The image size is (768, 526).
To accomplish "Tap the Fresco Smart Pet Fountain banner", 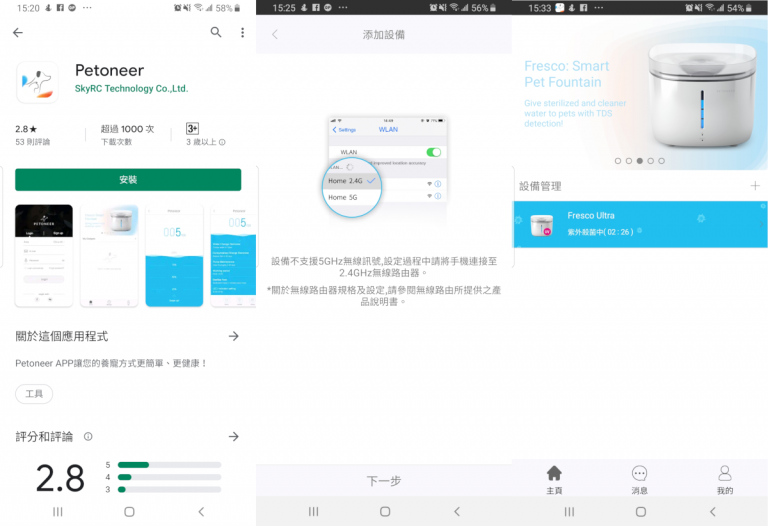I will click(640, 93).
